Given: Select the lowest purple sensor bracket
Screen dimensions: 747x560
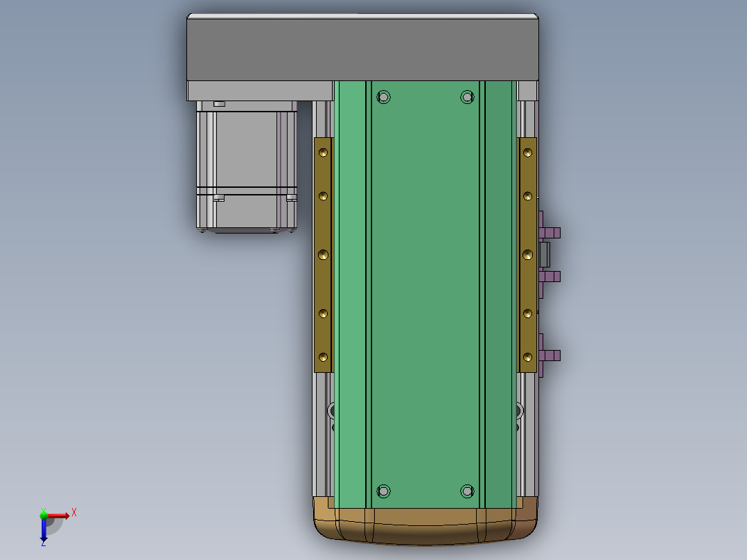Looking at the screenshot, I should coord(550,355).
